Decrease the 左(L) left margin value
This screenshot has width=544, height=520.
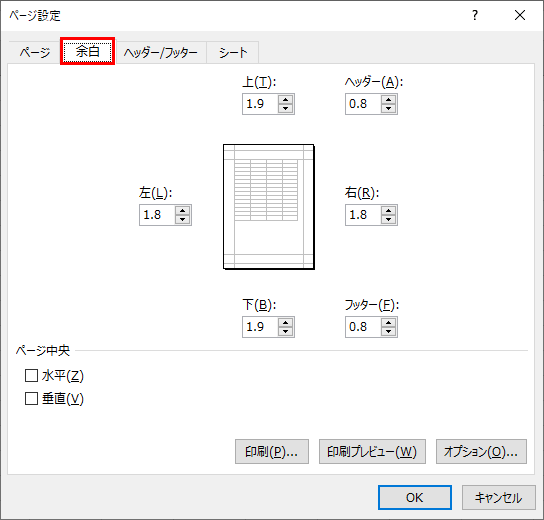[182, 220]
